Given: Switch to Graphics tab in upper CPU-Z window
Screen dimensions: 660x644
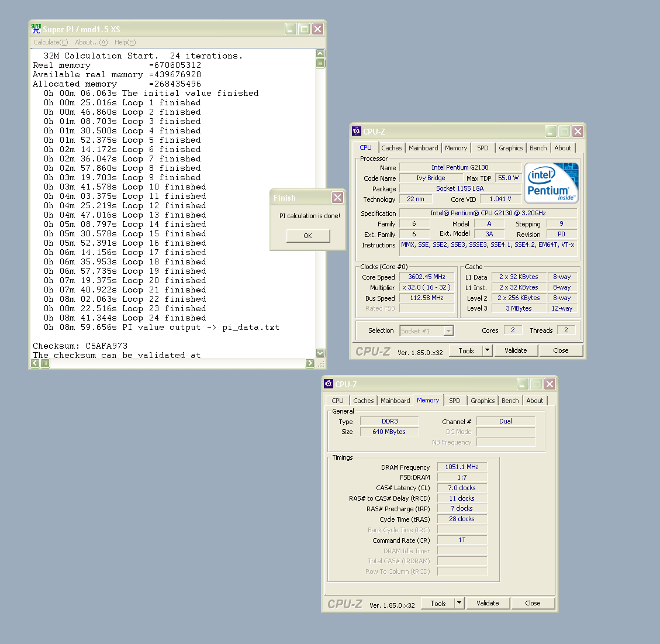Looking at the screenshot, I should [x=510, y=148].
